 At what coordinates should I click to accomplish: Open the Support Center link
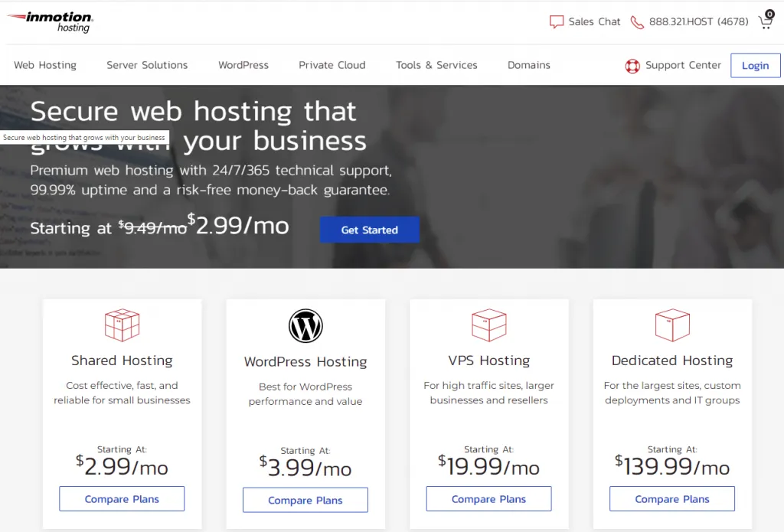pos(683,66)
